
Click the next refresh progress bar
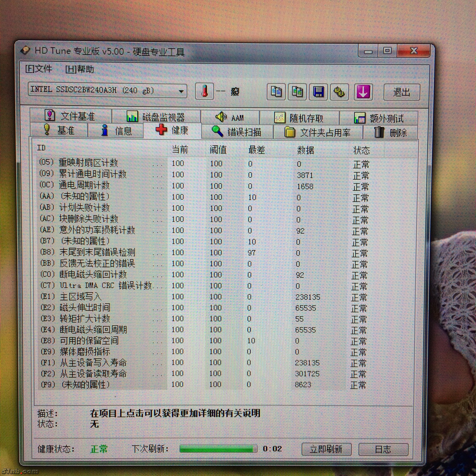point(218,449)
